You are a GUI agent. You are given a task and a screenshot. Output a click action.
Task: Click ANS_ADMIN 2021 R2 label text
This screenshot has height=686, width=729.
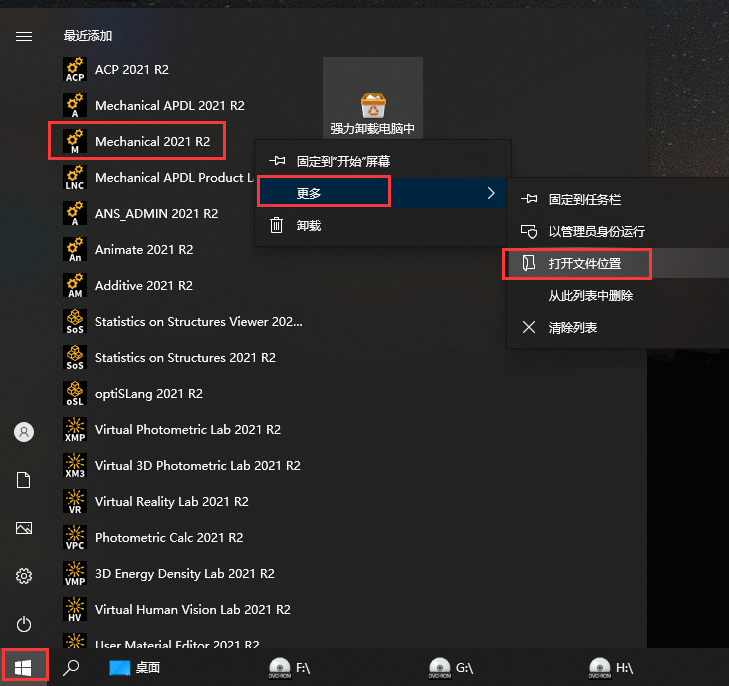[157, 213]
